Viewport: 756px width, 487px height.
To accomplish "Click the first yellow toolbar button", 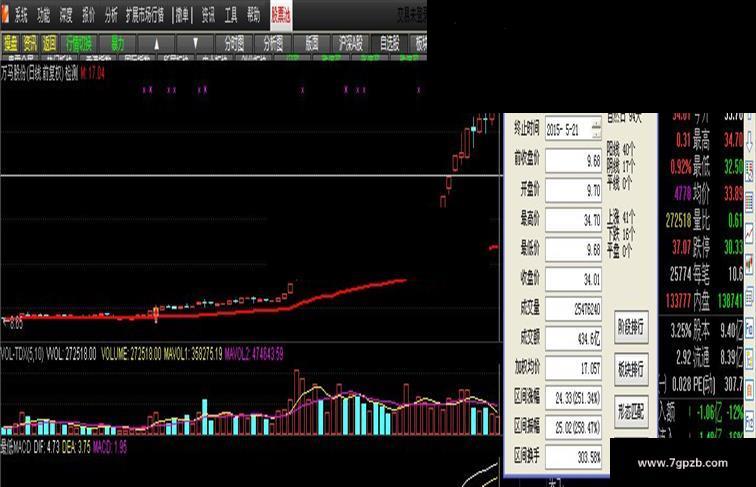I will coord(11,44).
